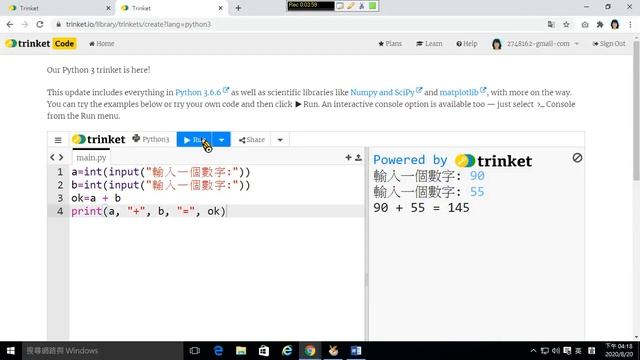Show hidden system tray icons

533,351
